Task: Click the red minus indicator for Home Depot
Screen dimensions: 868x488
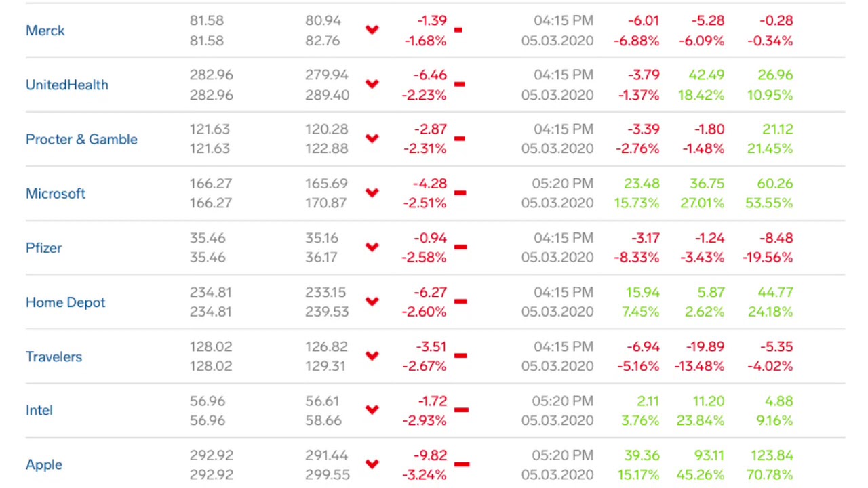Action: pyautogui.click(x=460, y=302)
